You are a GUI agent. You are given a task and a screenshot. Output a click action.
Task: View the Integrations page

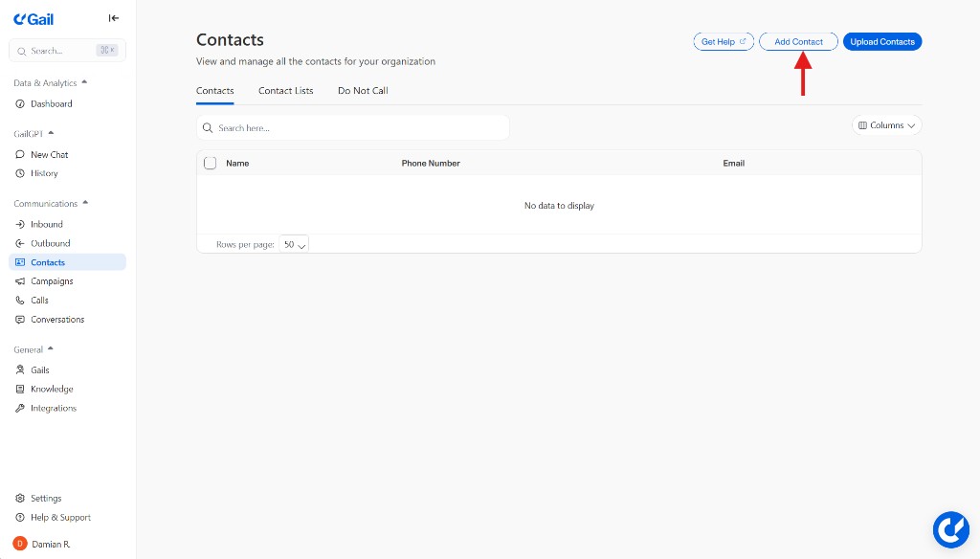[53, 408]
